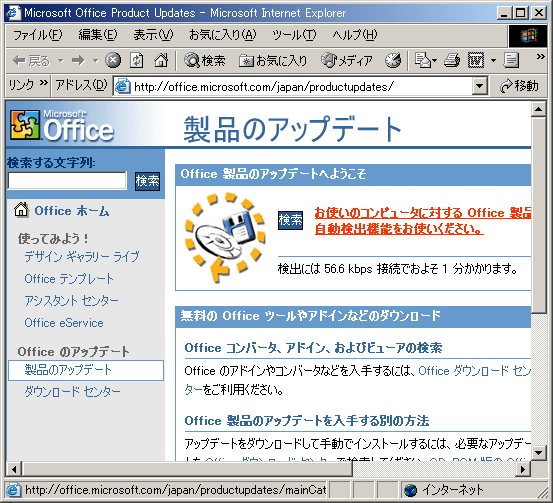
Task: Go forward with the right arrow button
Action: 78,61
